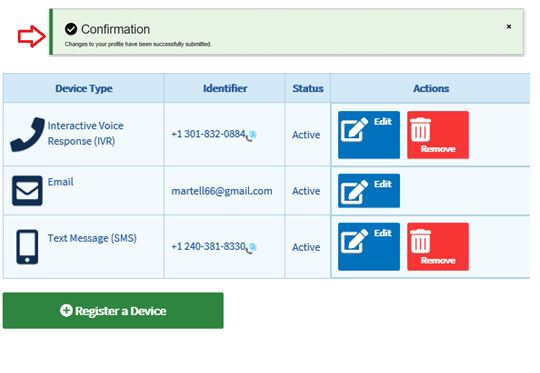
Task: Select the Device Type column header
Action: (x=84, y=89)
